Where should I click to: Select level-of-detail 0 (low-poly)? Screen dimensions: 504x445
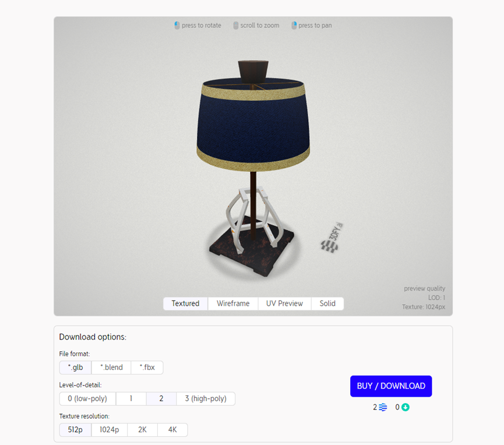click(87, 398)
